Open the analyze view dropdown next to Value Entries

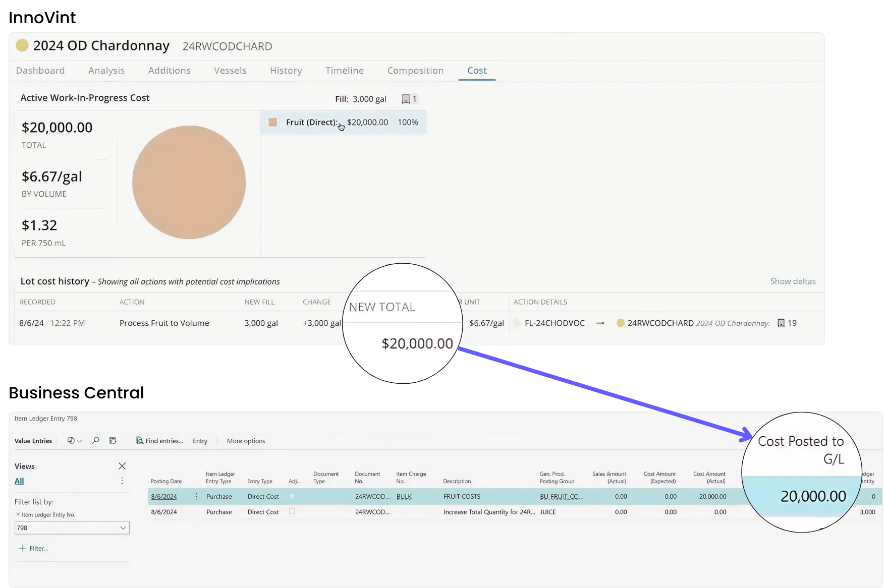tap(75, 441)
